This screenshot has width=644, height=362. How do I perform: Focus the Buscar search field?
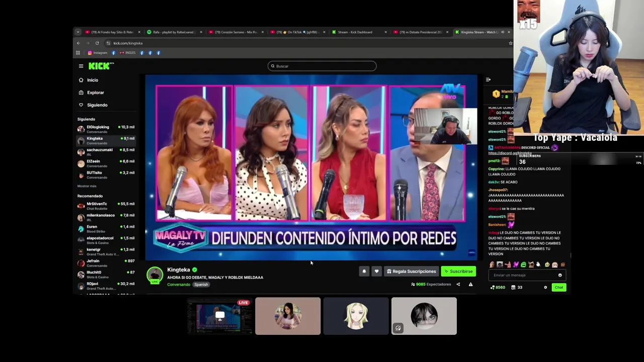click(322, 66)
